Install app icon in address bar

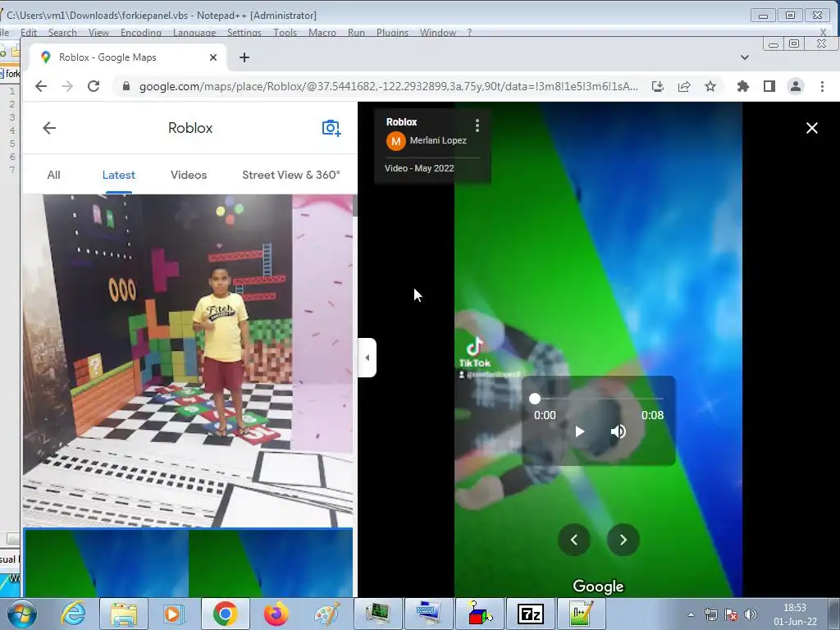[x=658, y=86]
